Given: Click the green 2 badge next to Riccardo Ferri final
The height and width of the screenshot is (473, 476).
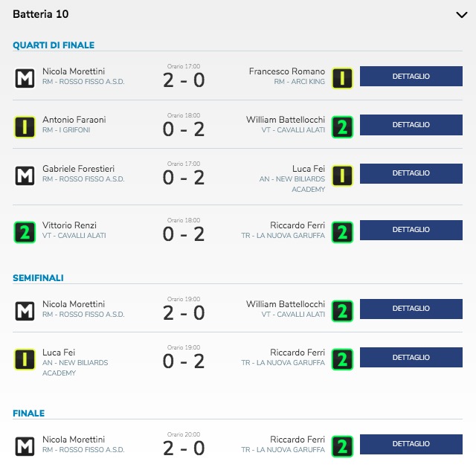Looking at the screenshot, I should (342, 446).
